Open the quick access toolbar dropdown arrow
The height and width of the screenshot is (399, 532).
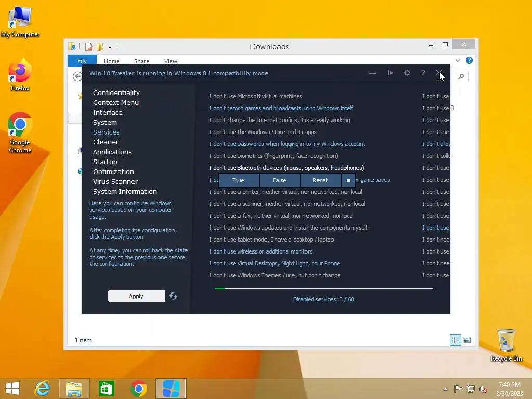[110, 47]
